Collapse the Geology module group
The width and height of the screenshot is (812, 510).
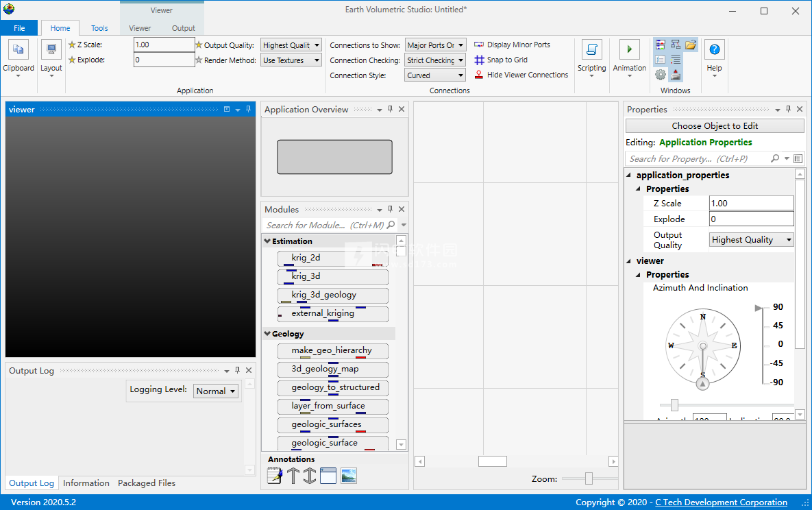(267, 334)
